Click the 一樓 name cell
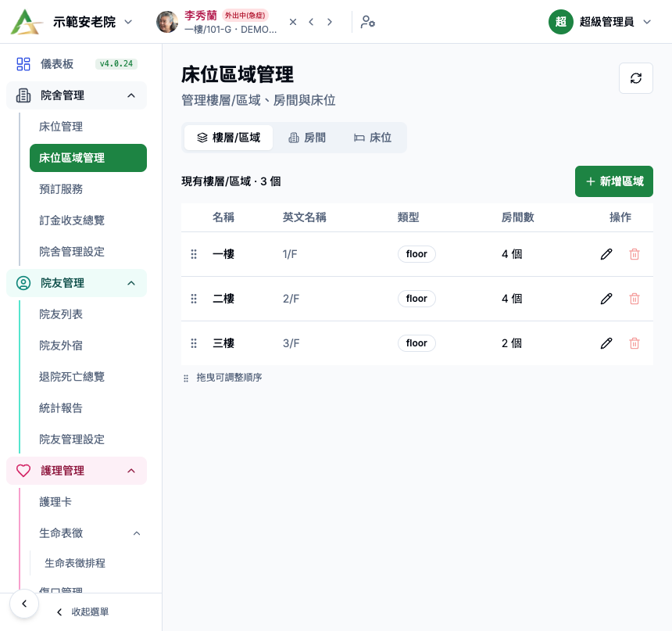The height and width of the screenshot is (631, 672). point(223,254)
